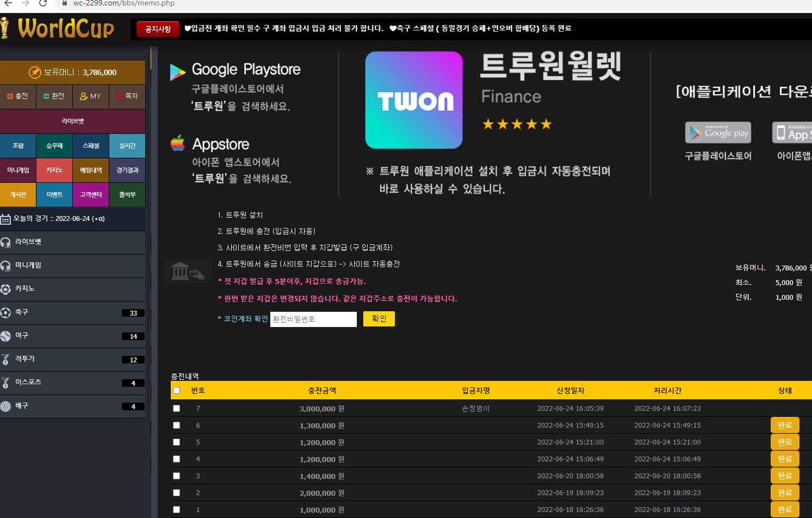Check the box for row 2
Image resolution: width=812 pixels, height=518 pixels.
(176, 492)
